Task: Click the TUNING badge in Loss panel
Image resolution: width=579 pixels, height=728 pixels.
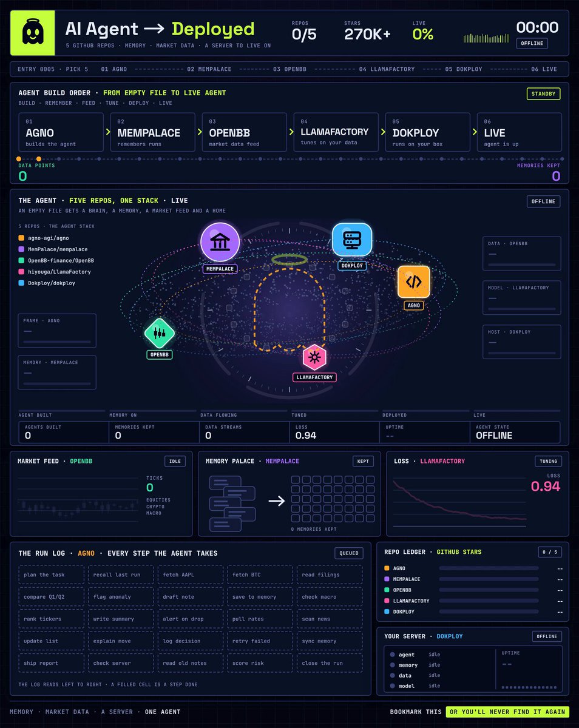Action: tap(547, 462)
